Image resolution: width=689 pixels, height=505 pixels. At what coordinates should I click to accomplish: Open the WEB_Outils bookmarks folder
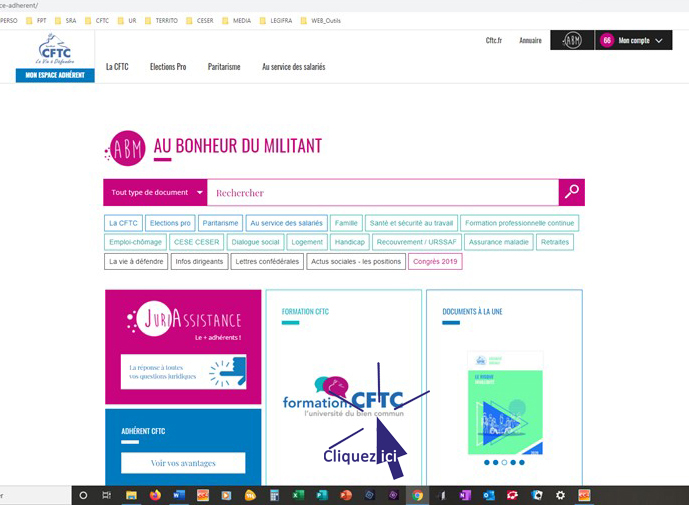(320, 21)
